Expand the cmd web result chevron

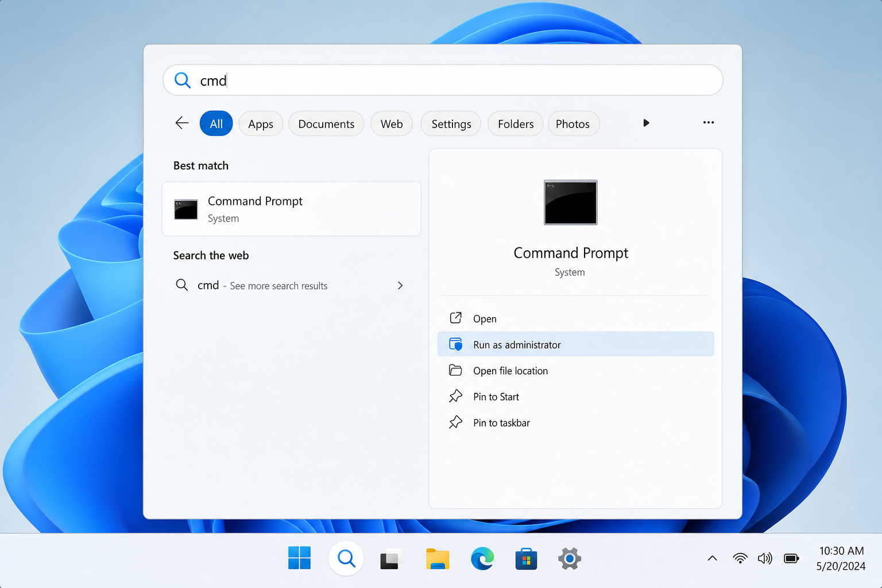[400, 285]
